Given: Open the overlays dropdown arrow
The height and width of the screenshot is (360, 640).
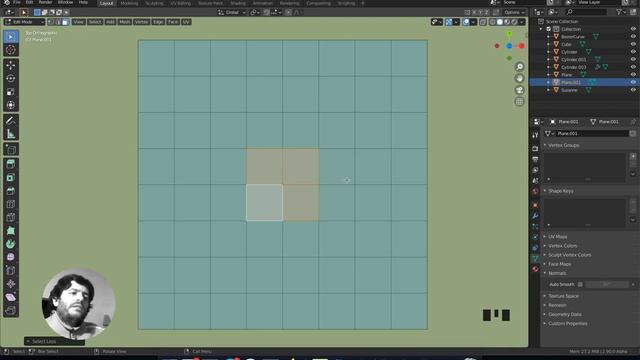Looking at the screenshot, I should (x=473, y=22).
